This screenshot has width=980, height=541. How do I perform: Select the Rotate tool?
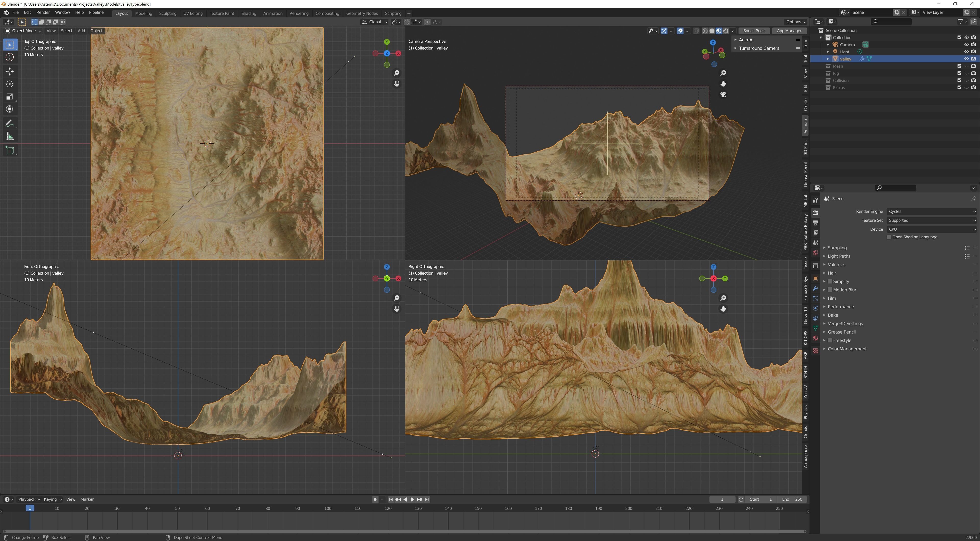coord(10,84)
